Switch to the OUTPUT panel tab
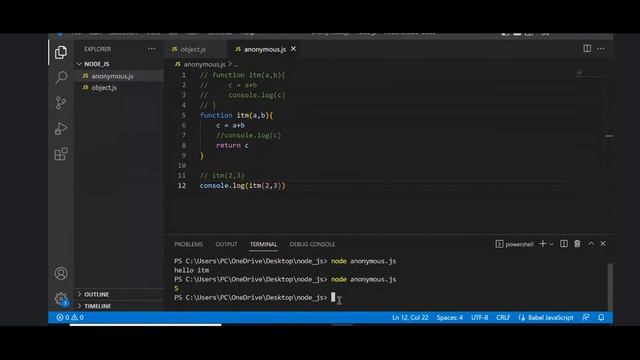The width and height of the screenshot is (640, 360). coord(226,244)
